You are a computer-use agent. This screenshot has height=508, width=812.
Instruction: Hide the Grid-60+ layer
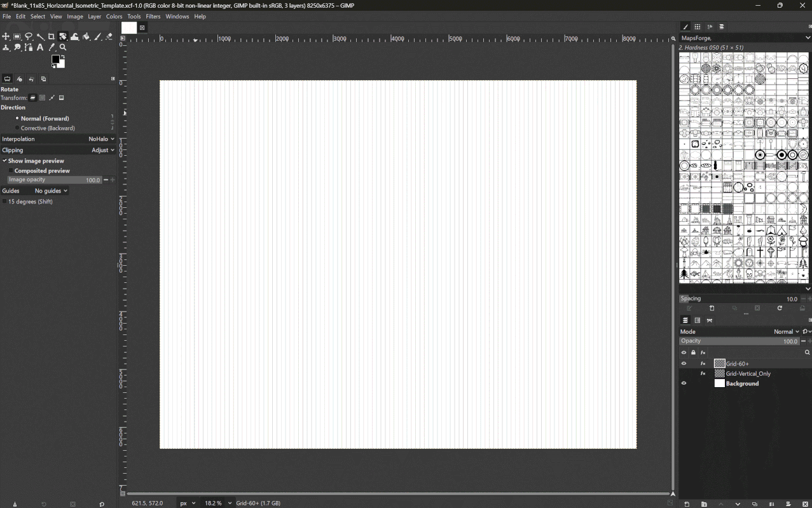pos(684,364)
